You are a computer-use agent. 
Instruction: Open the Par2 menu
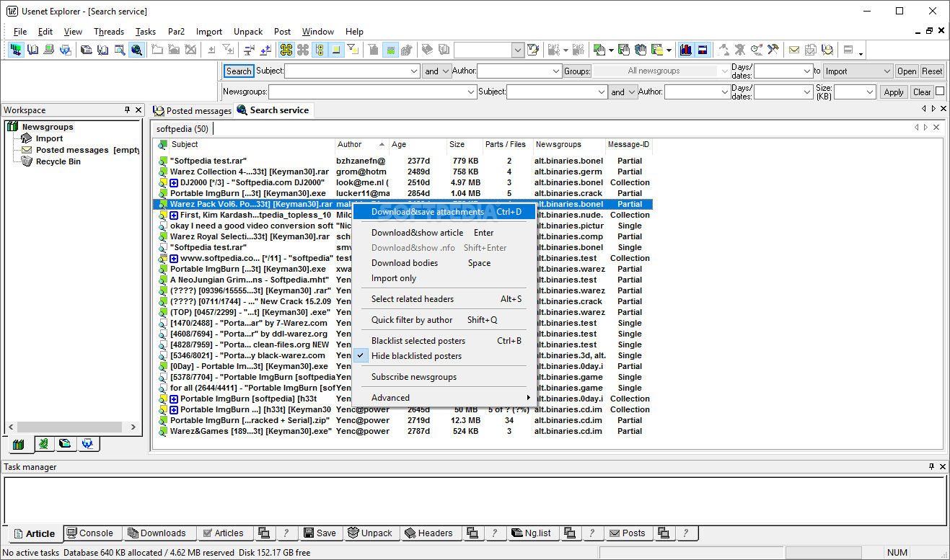(176, 32)
